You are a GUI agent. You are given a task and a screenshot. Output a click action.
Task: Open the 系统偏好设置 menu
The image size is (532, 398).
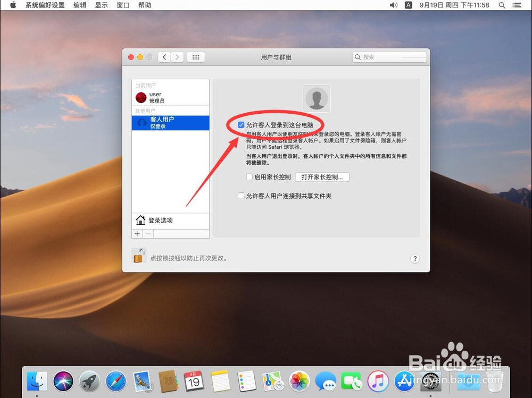[45, 5]
